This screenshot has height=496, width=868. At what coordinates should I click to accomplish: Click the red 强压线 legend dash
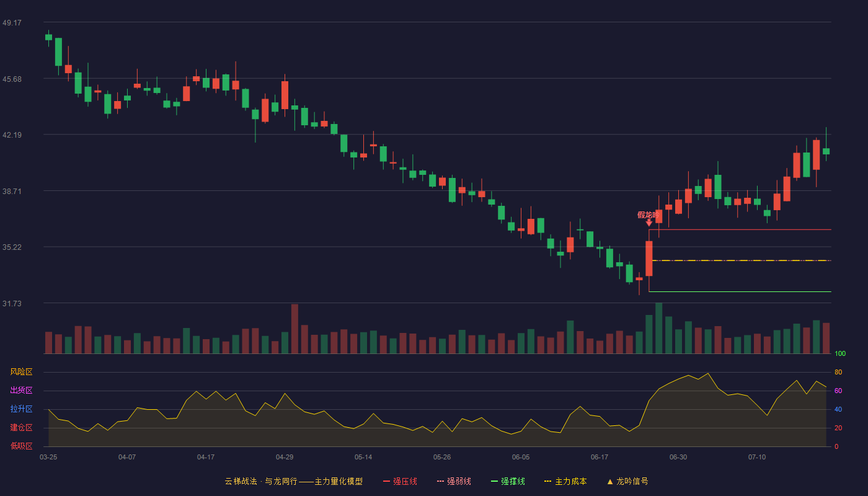pos(387,481)
